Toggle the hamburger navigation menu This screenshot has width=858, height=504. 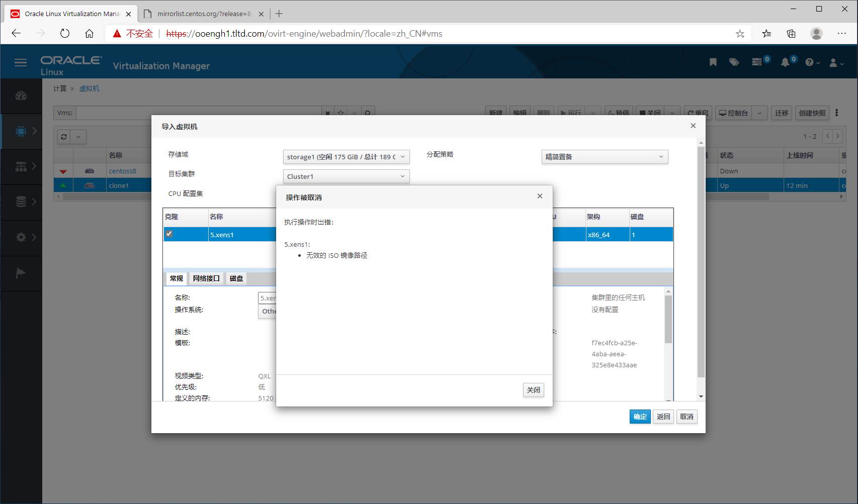pyautogui.click(x=21, y=62)
